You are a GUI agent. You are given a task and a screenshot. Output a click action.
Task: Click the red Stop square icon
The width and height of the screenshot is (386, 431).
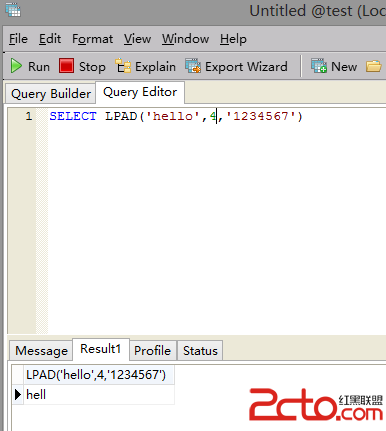(66, 66)
